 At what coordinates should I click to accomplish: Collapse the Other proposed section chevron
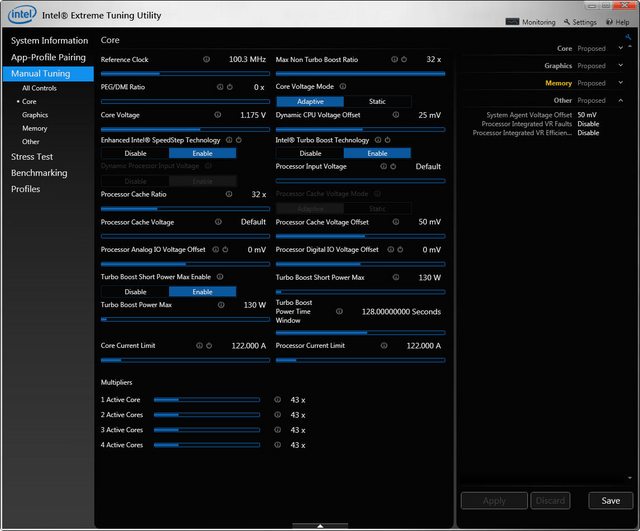[620, 100]
